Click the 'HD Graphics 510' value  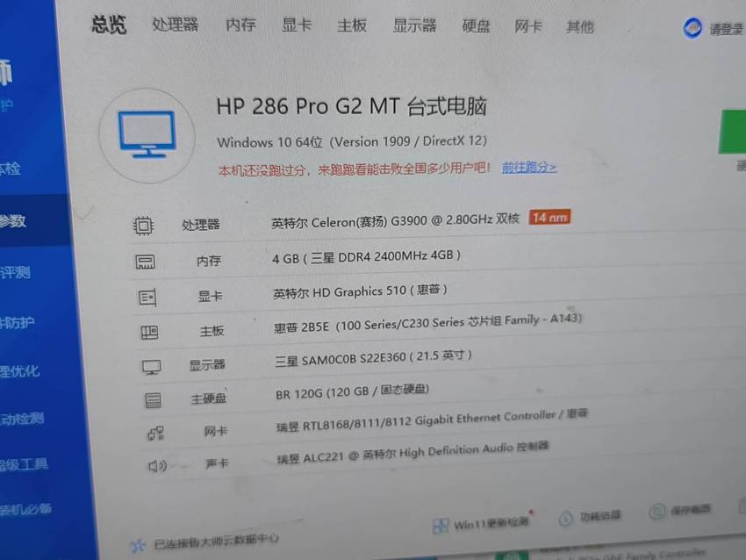tap(360, 291)
